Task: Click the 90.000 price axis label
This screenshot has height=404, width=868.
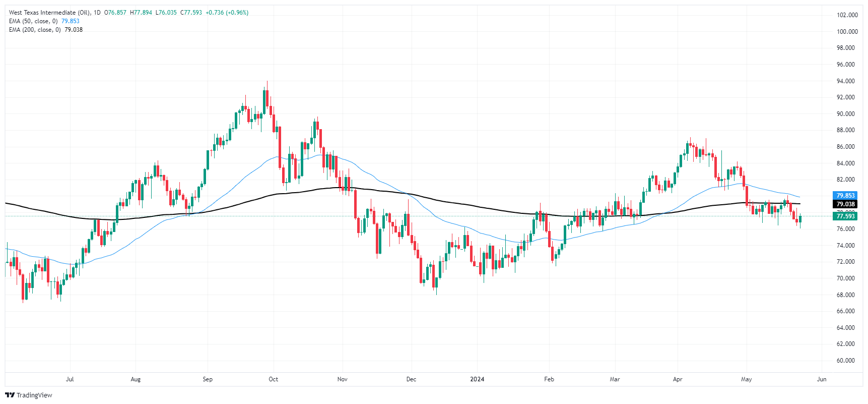Action: coord(846,114)
